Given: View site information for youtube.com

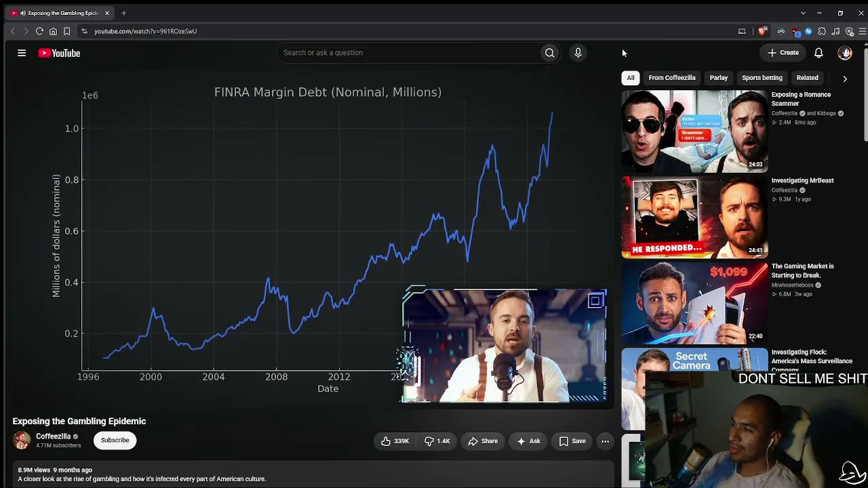Looking at the screenshot, I should [x=84, y=31].
